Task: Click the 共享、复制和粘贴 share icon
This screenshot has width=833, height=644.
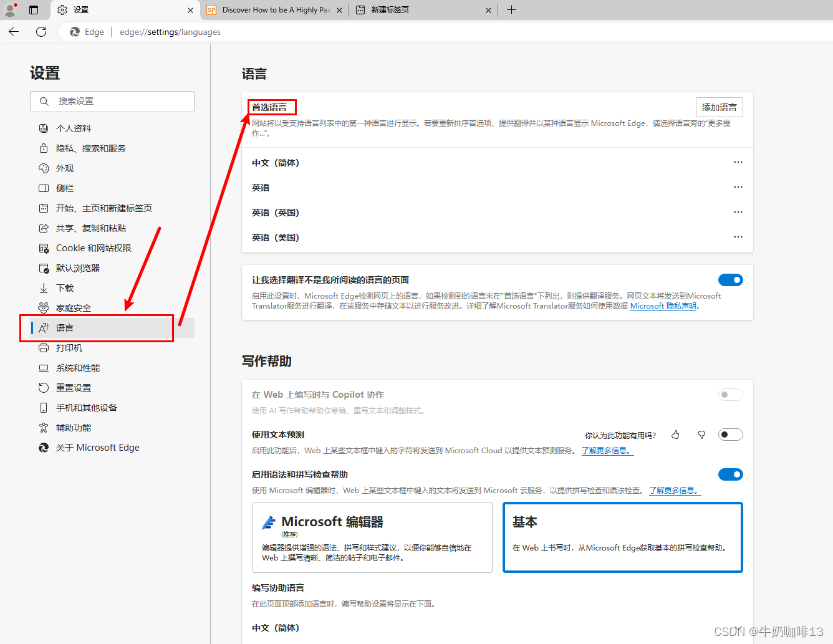Action: (x=44, y=228)
